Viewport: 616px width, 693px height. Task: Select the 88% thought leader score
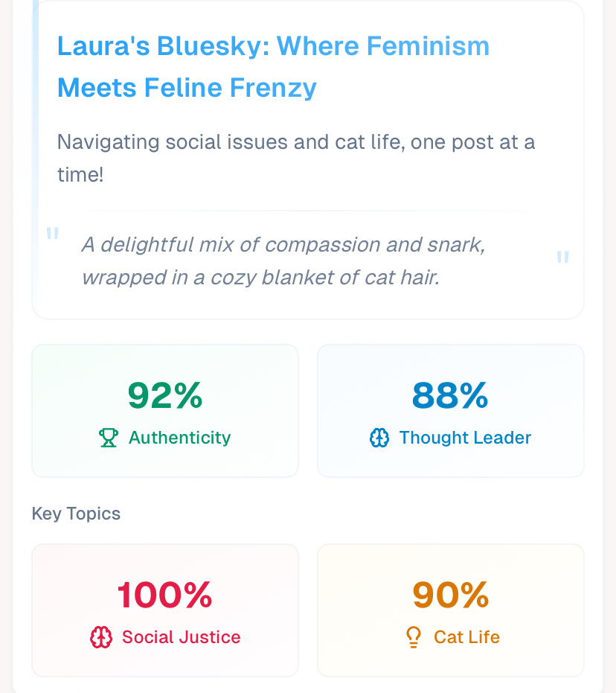[x=450, y=395]
